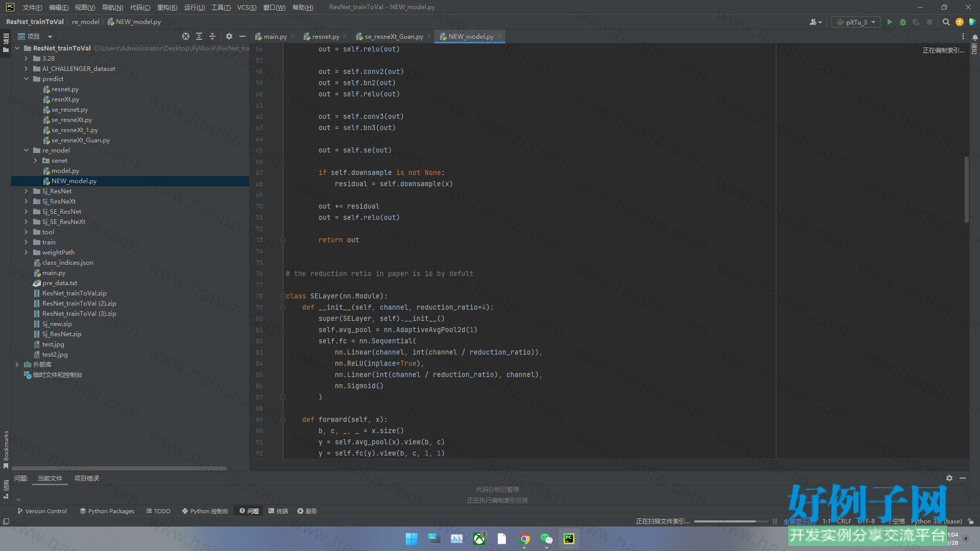Expand AI_CHALLENGER_dataset folder

[26, 69]
